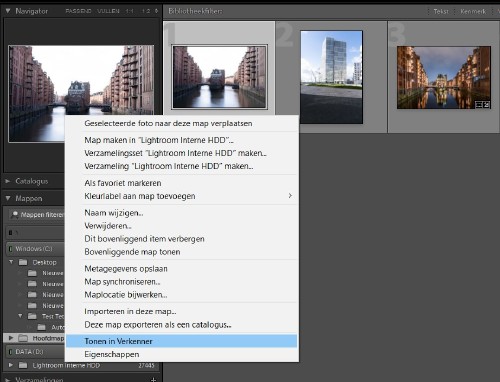Select evening canal photo thumbnail in cell 3
This screenshot has height=382, width=500.
tap(444, 77)
